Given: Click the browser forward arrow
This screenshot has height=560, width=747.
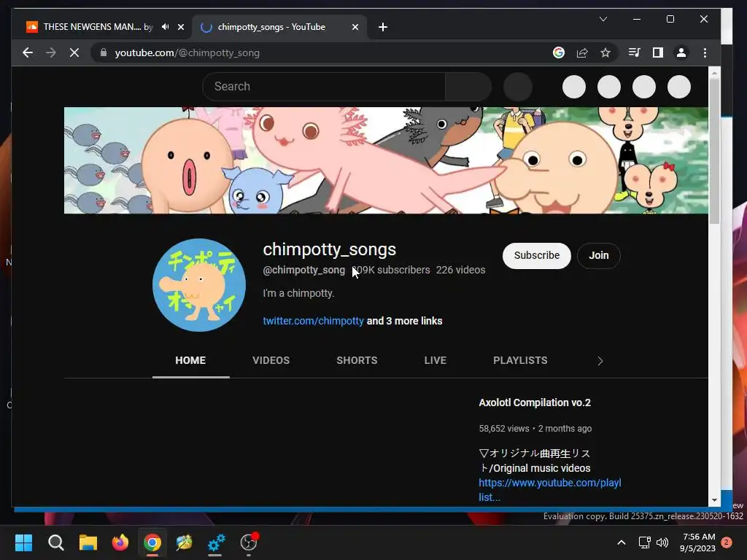Looking at the screenshot, I should pos(51,52).
